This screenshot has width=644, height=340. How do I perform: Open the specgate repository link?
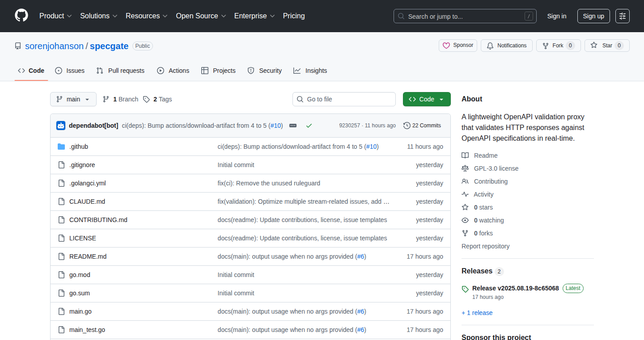point(109,46)
